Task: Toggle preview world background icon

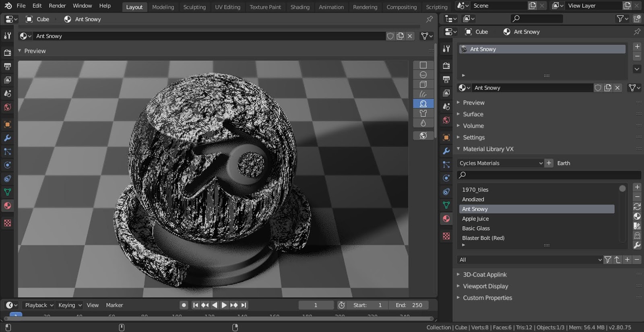Action: coord(423,136)
